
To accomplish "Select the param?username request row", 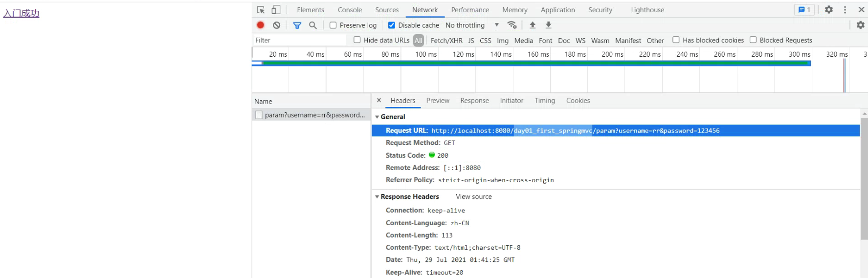I will click(312, 115).
